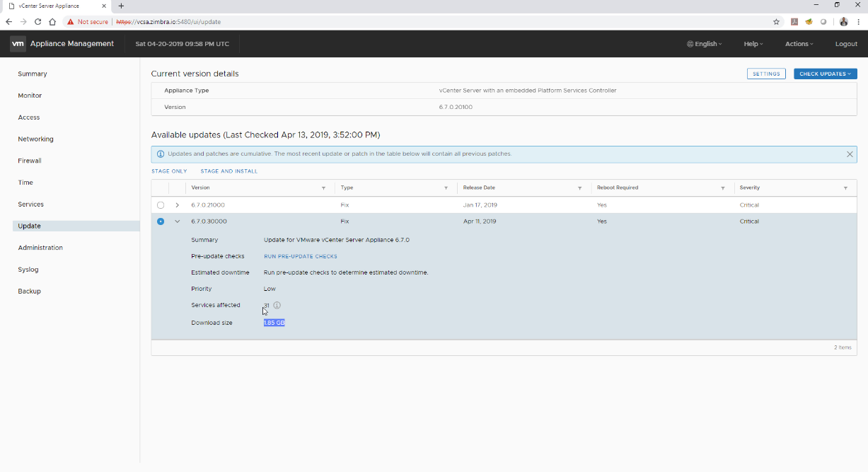Click the Jan 17, 2019 release date
The height and width of the screenshot is (472, 868).
pos(480,205)
